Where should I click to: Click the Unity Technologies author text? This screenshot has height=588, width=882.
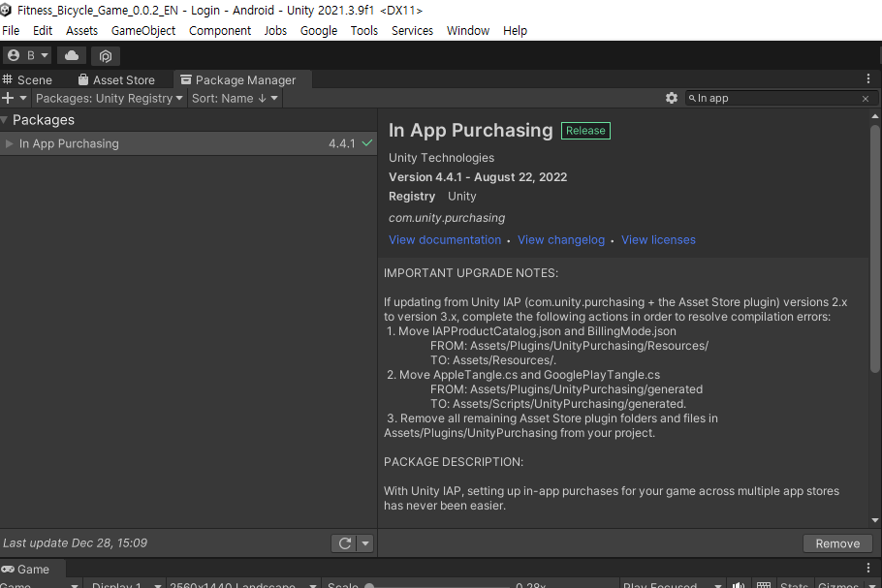(x=441, y=158)
